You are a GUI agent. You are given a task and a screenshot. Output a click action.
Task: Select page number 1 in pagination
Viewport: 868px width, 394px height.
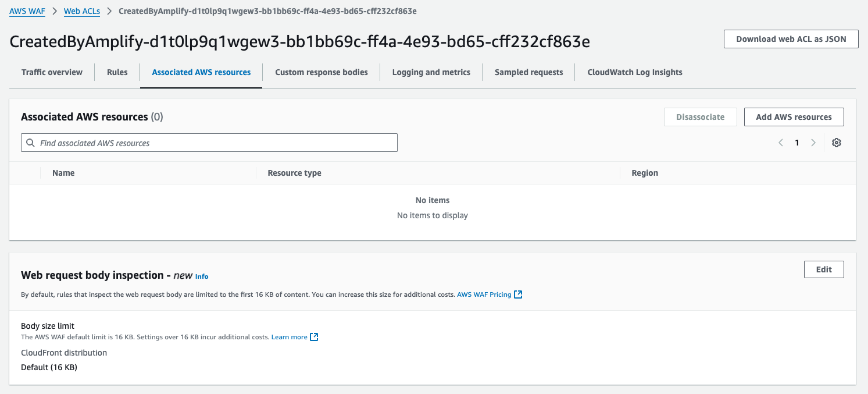tap(797, 143)
